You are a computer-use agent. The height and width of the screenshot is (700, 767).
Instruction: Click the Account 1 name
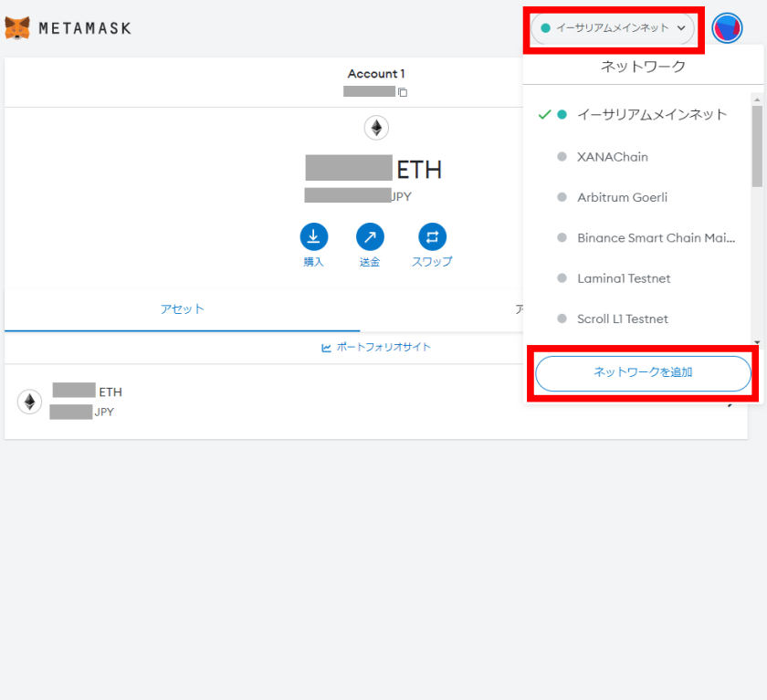coord(376,74)
